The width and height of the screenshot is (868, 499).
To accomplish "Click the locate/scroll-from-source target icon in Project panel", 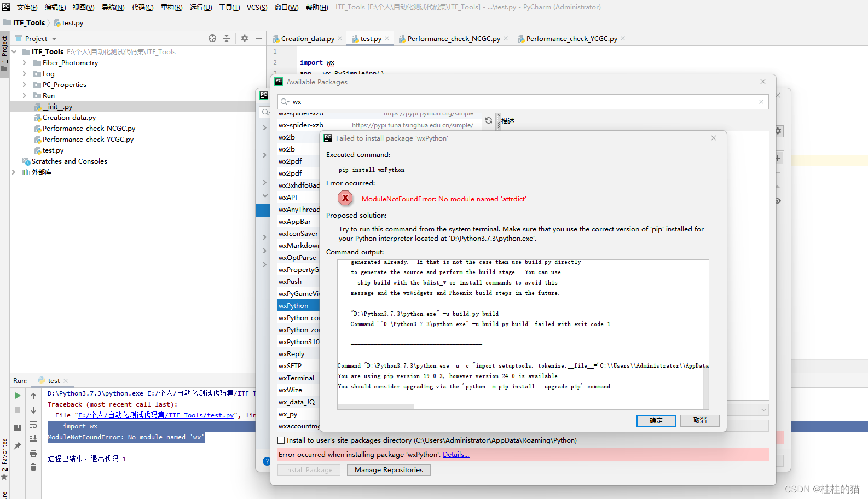I will [x=212, y=38].
